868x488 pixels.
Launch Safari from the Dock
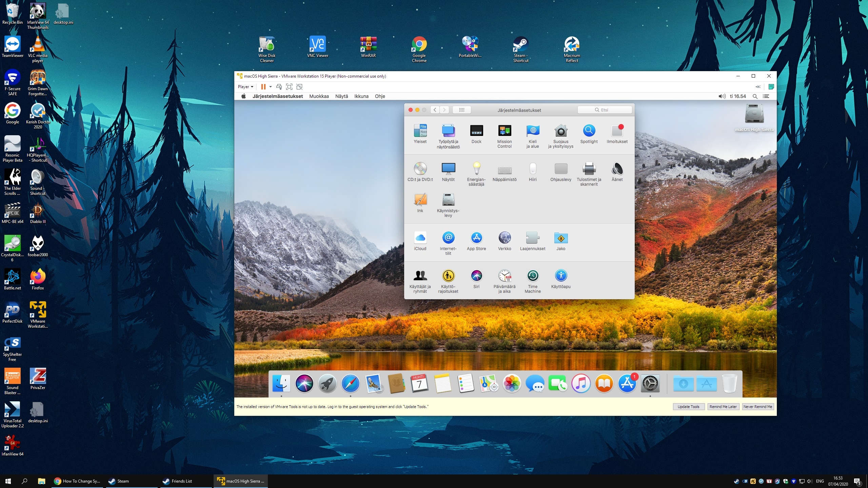pyautogui.click(x=350, y=384)
